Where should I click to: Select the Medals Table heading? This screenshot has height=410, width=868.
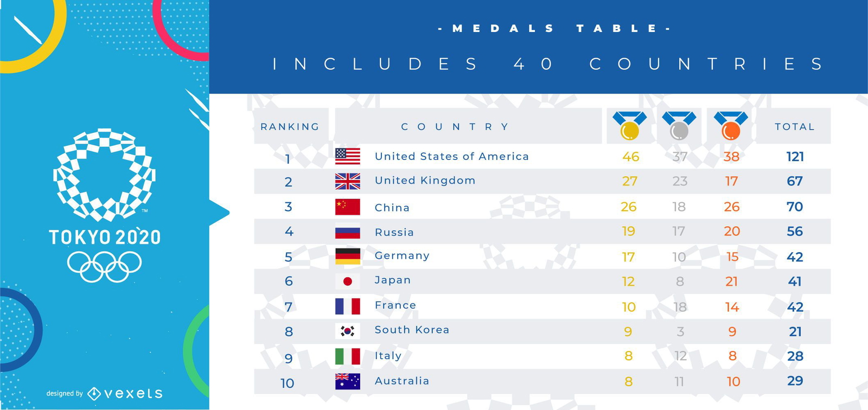pos(553,29)
